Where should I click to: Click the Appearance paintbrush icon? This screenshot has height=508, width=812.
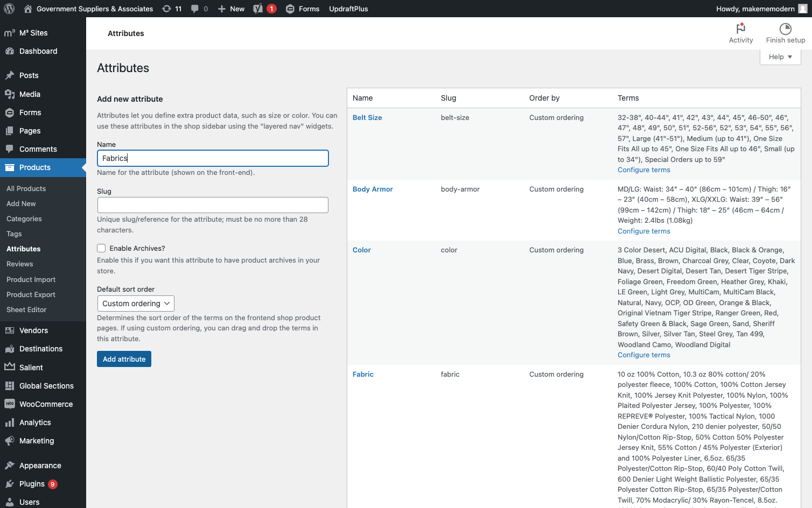click(x=10, y=465)
